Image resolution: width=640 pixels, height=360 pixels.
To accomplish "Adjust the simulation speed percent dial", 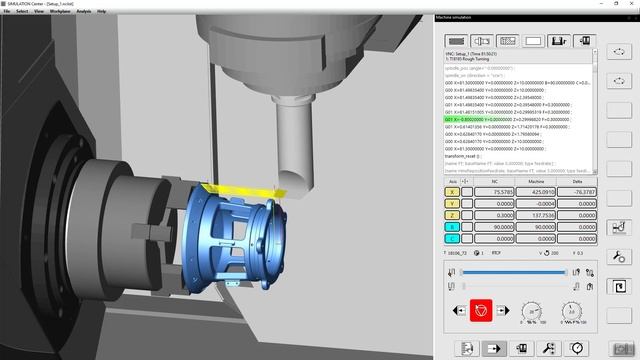I will click(532, 311).
